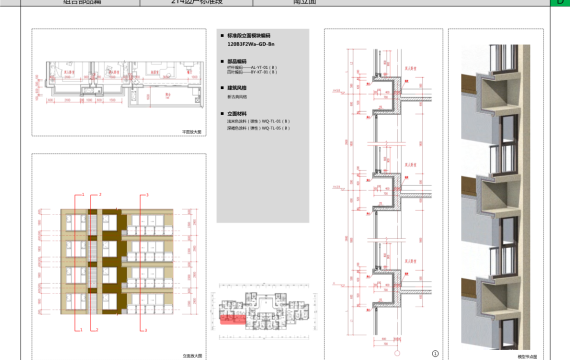Select the 南立面 header cell

[305, 2]
